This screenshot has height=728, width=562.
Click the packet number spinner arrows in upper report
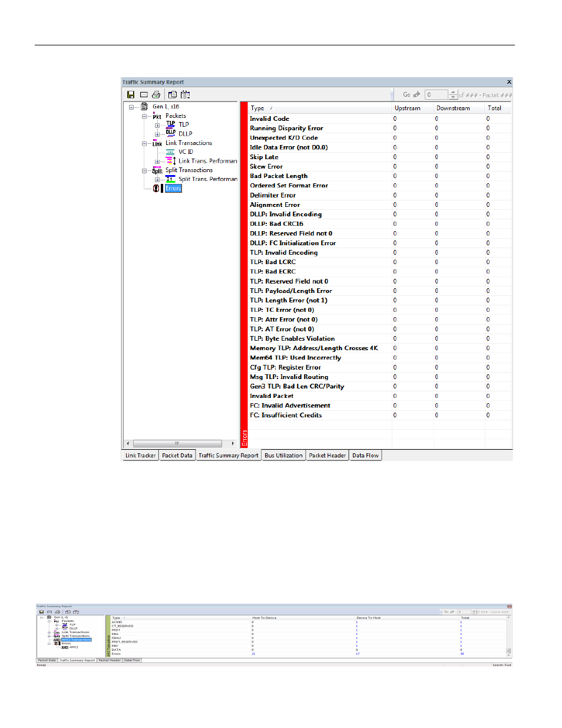point(453,95)
